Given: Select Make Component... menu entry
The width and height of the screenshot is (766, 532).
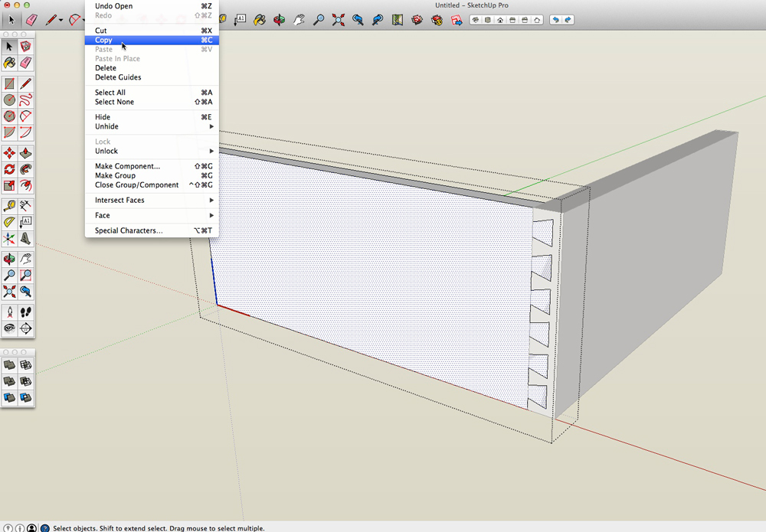Looking at the screenshot, I should tap(127, 166).
